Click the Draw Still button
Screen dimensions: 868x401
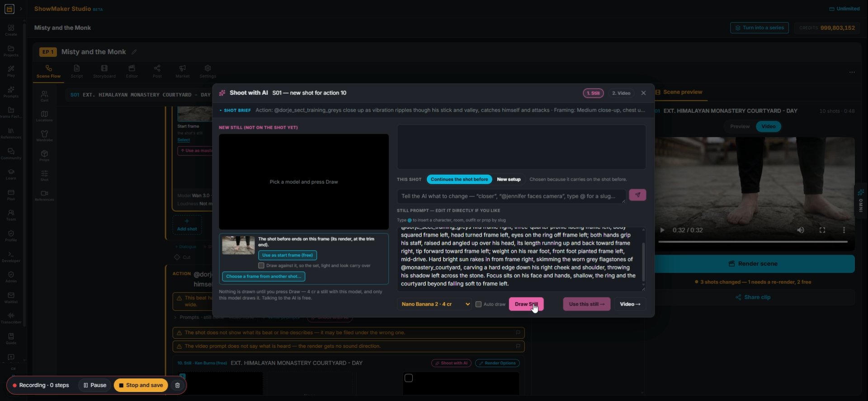pyautogui.click(x=526, y=304)
